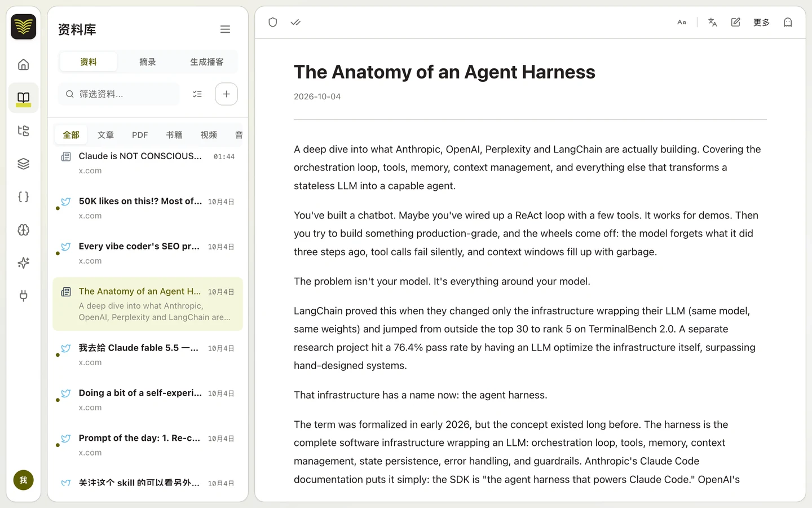Image resolution: width=812 pixels, height=508 pixels.
Task: Open 'Doing a bit of a self-experi...' item
Action: tap(148, 400)
